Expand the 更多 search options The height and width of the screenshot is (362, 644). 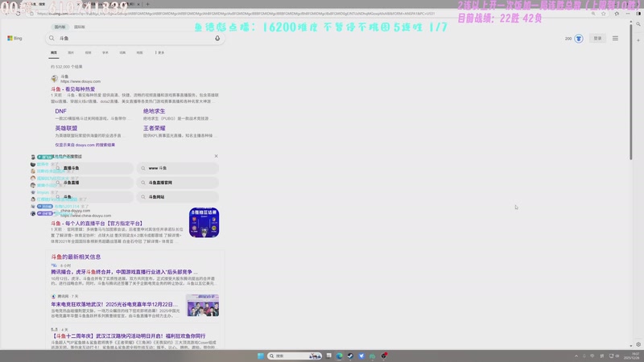pyautogui.click(x=159, y=52)
